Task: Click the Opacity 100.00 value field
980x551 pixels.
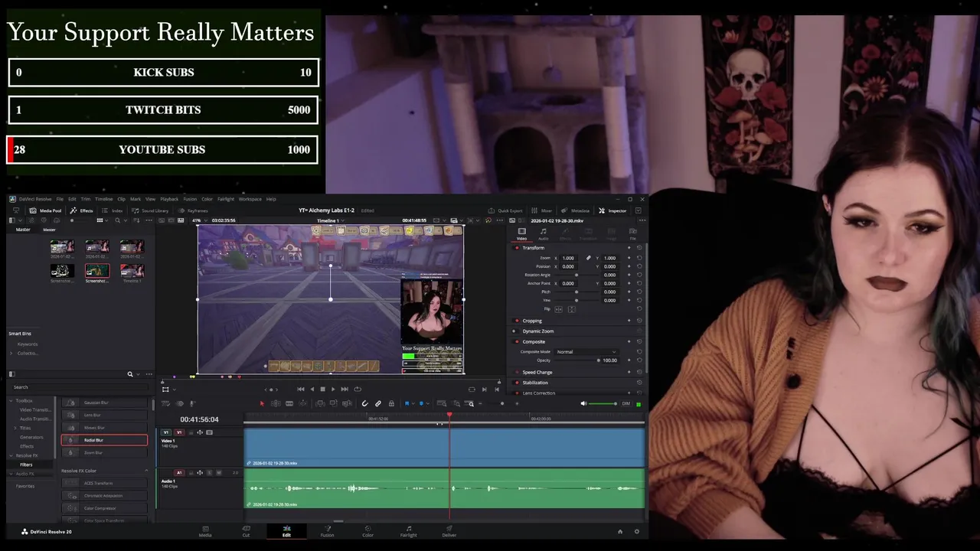Action: (x=609, y=360)
